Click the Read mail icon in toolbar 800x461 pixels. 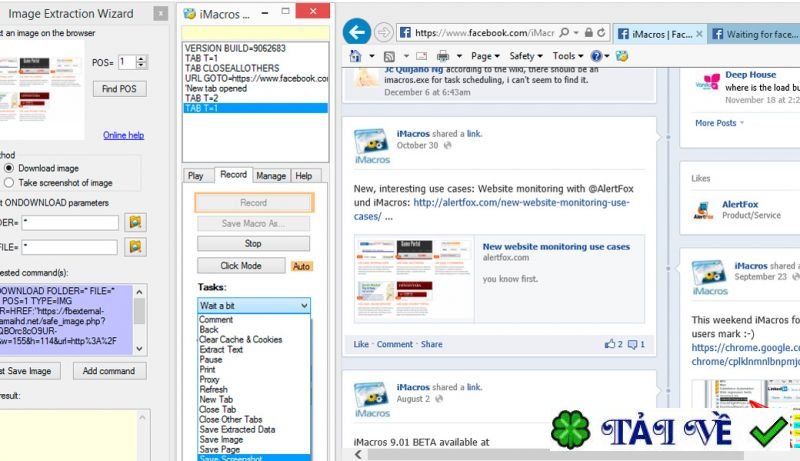coord(421,56)
